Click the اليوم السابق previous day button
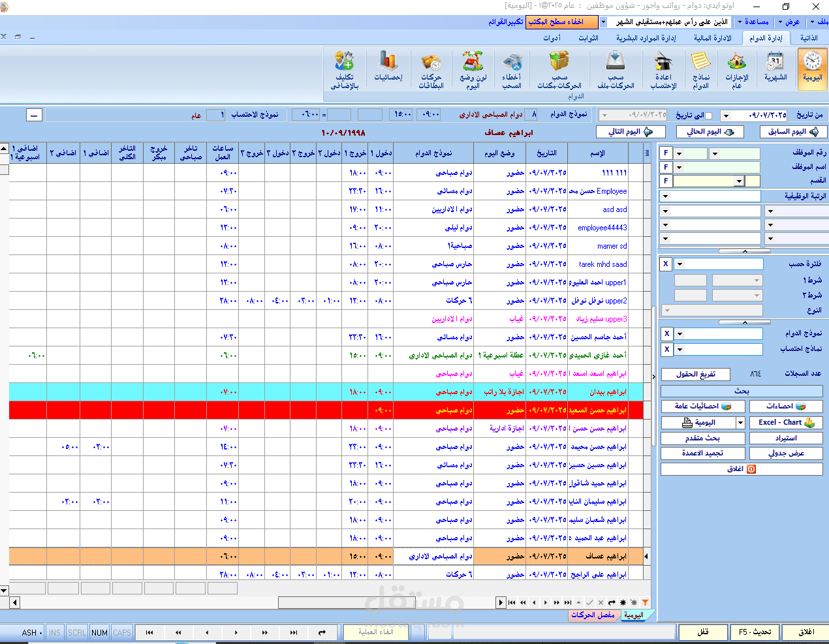 coord(794,131)
